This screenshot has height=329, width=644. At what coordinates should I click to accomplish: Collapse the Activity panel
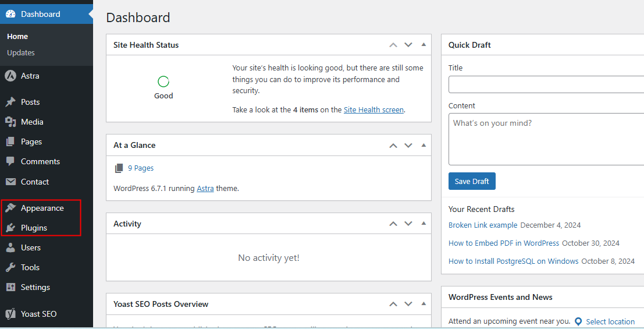tap(424, 223)
